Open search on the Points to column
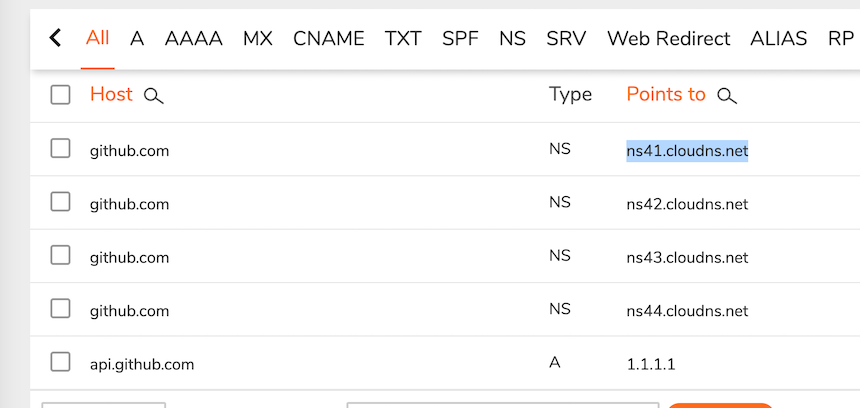The height and width of the screenshot is (408, 860). pyautogui.click(x=727, y=97)
